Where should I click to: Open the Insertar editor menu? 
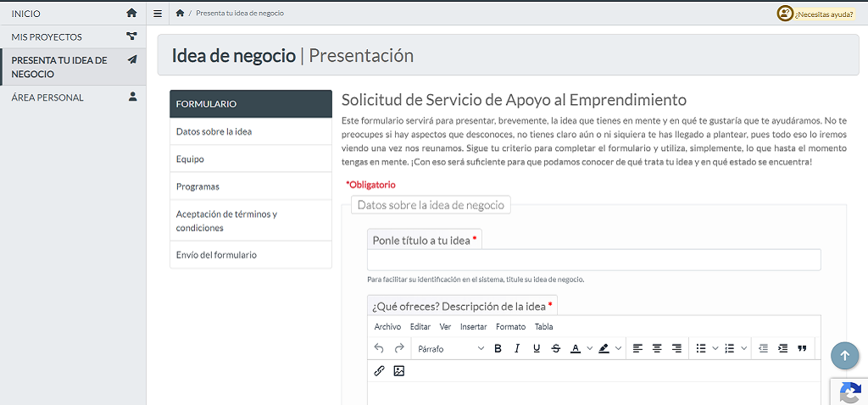click(473, 326)
